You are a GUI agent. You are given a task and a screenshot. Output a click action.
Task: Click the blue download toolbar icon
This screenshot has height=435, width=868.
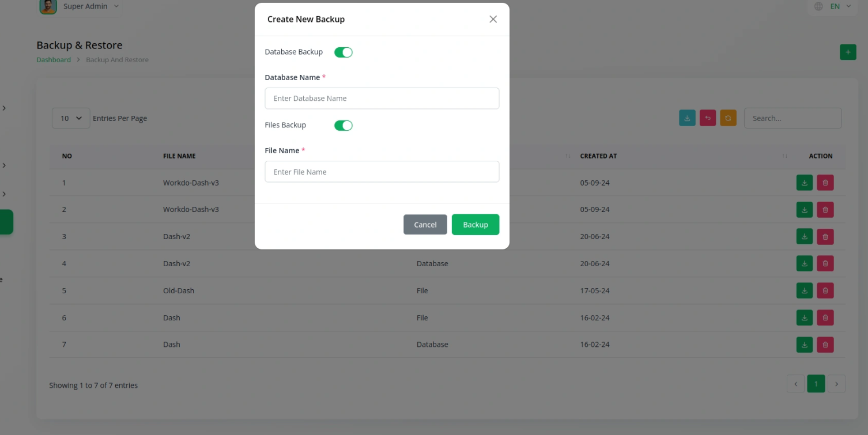[687, 118]
